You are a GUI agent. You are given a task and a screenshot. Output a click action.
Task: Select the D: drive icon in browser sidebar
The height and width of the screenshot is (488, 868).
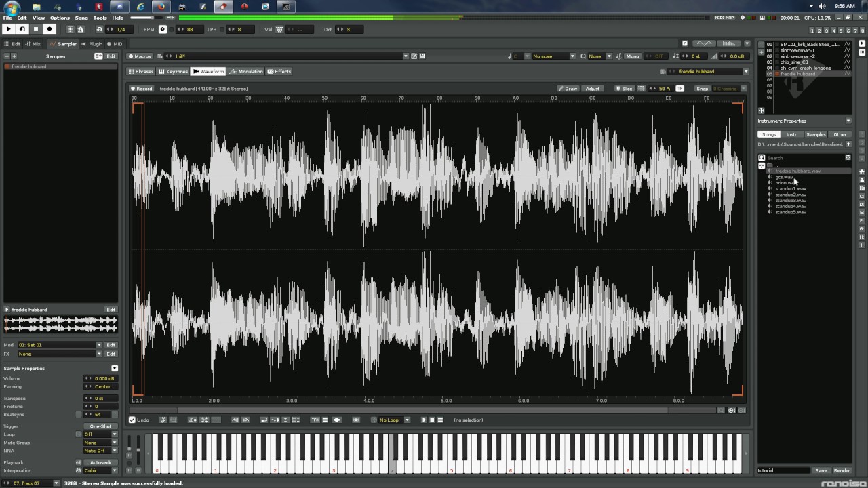pos(862,204)
